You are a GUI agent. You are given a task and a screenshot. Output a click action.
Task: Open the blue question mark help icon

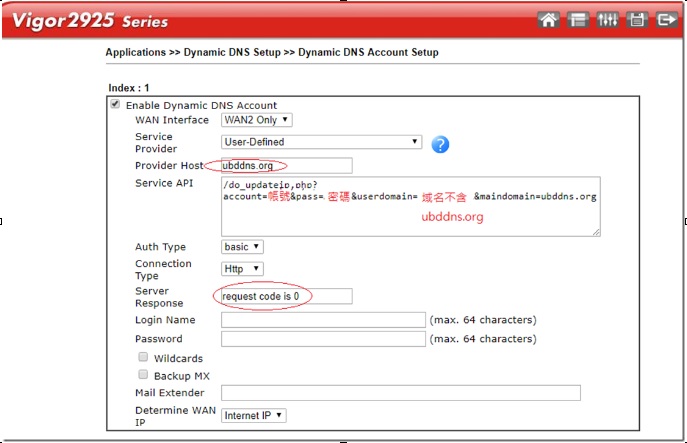[x=440, y=144]
